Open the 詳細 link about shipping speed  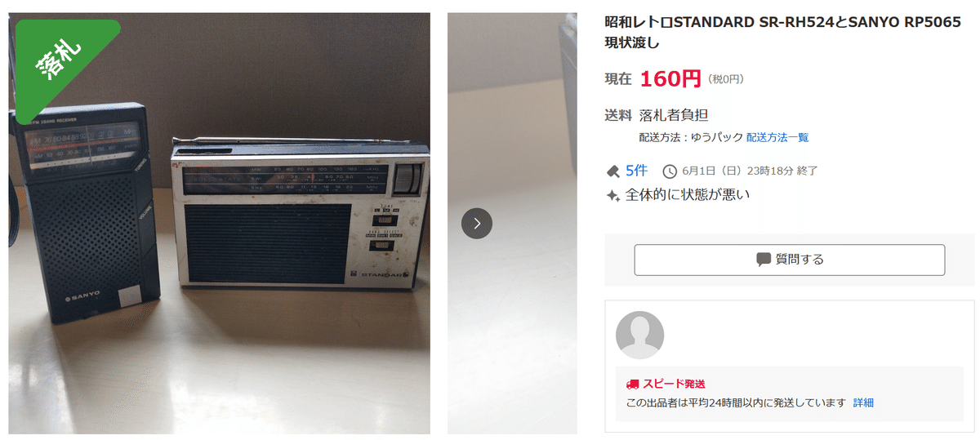coord(863,402)
